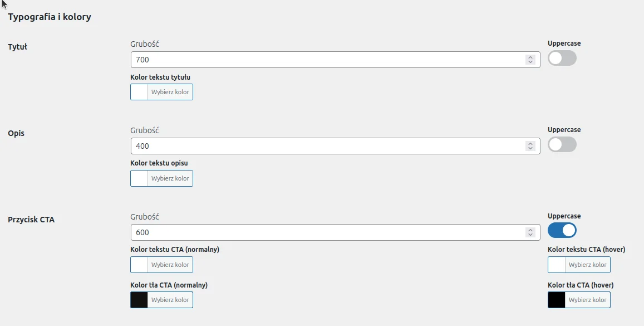Enable Uppercase switch for Opis

pyautogui.click(x=562, y=144)
